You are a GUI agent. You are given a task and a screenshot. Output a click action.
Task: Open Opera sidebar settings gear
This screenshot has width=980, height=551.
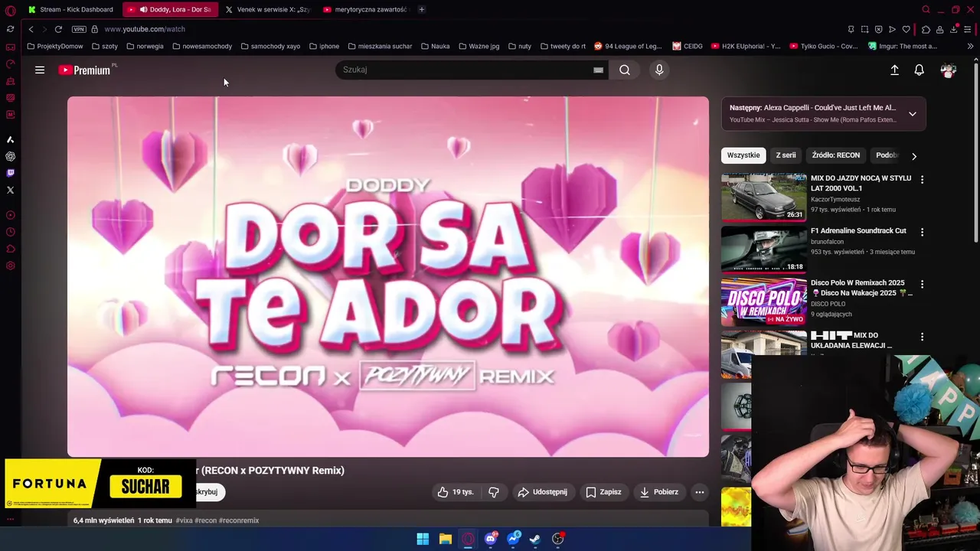click(x=10, y=266)
